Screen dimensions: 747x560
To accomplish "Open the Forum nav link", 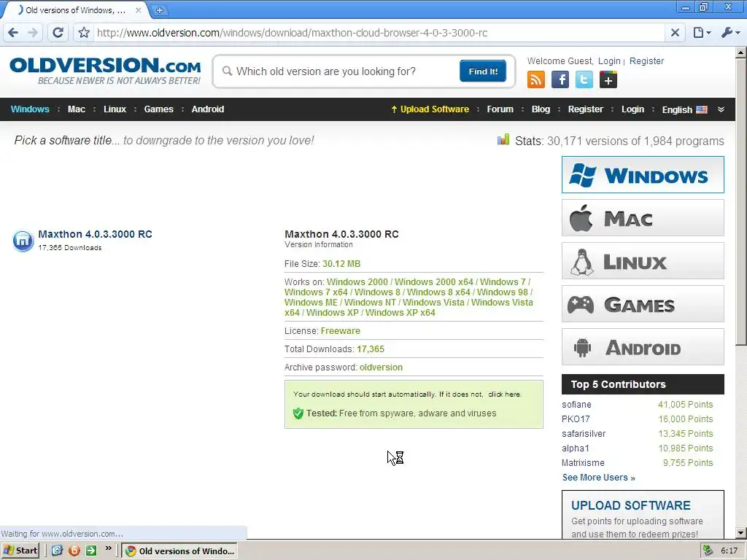I will tap(500, 109).
